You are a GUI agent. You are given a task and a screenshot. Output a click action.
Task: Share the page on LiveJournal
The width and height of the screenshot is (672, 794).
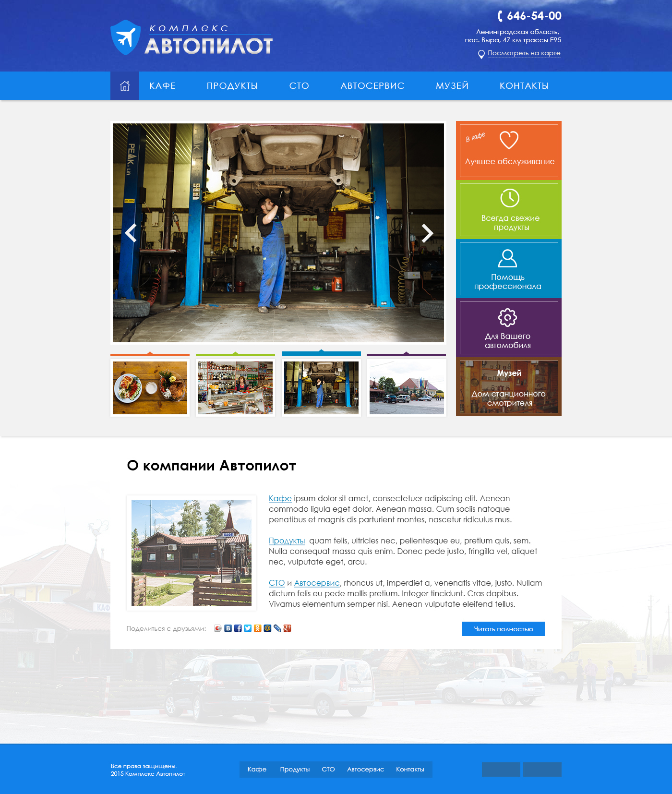277,628
